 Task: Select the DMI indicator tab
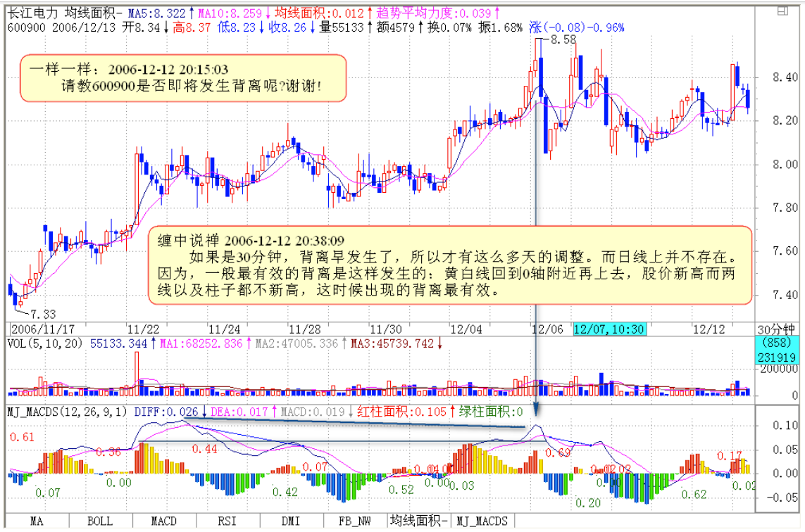tap(291, 521)
